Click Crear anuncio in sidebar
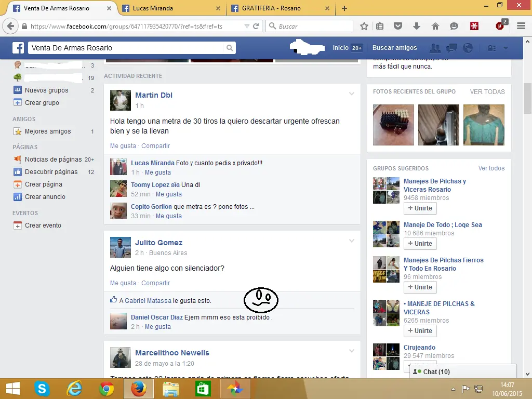Screen dimensions: 532x399 [x=45, y=197]
